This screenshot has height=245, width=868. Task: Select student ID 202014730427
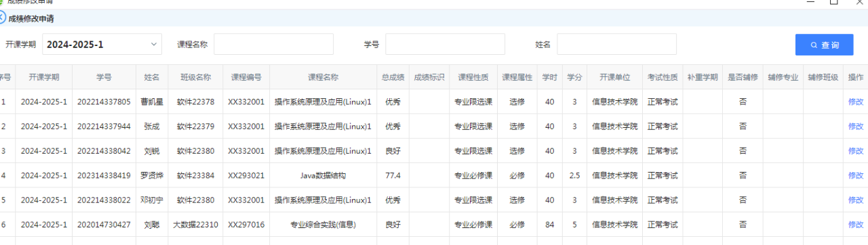pos(104,225)
